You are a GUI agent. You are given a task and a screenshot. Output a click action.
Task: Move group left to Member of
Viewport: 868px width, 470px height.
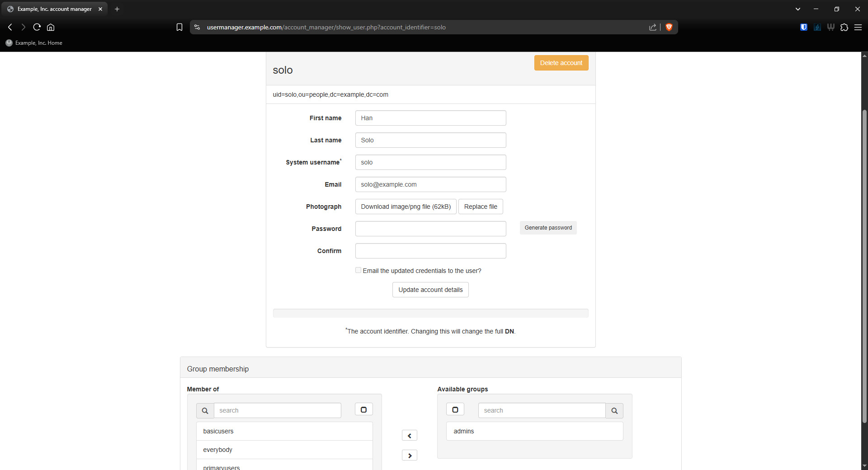click(409, 436)
